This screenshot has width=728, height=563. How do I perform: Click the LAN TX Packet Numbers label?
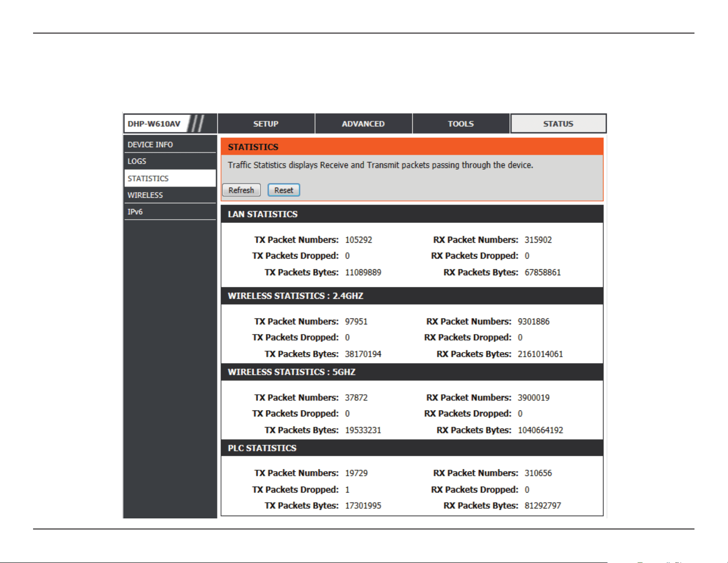click(x=297, y=240)
